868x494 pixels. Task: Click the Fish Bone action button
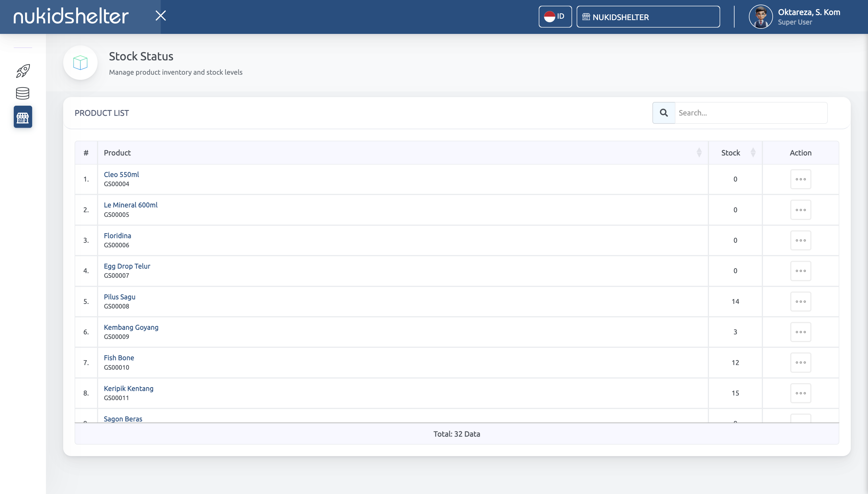pyautogui.click(x=801, y=362)
